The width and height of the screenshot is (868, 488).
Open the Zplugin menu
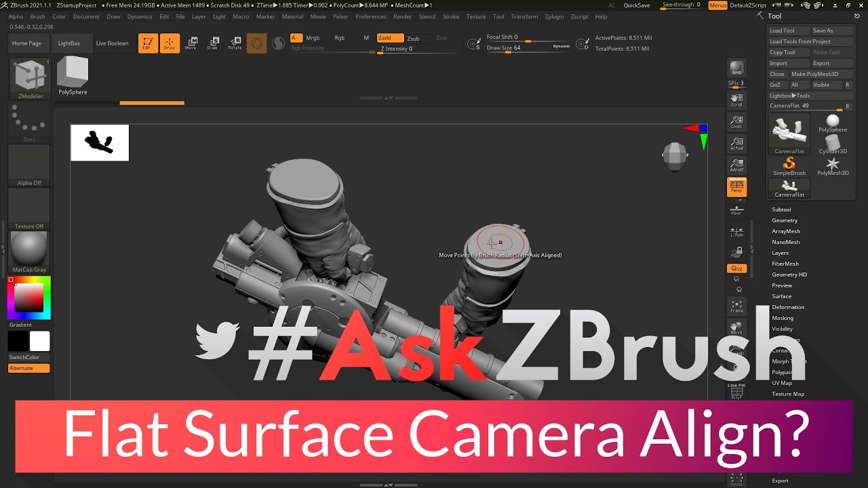[554, 16]
